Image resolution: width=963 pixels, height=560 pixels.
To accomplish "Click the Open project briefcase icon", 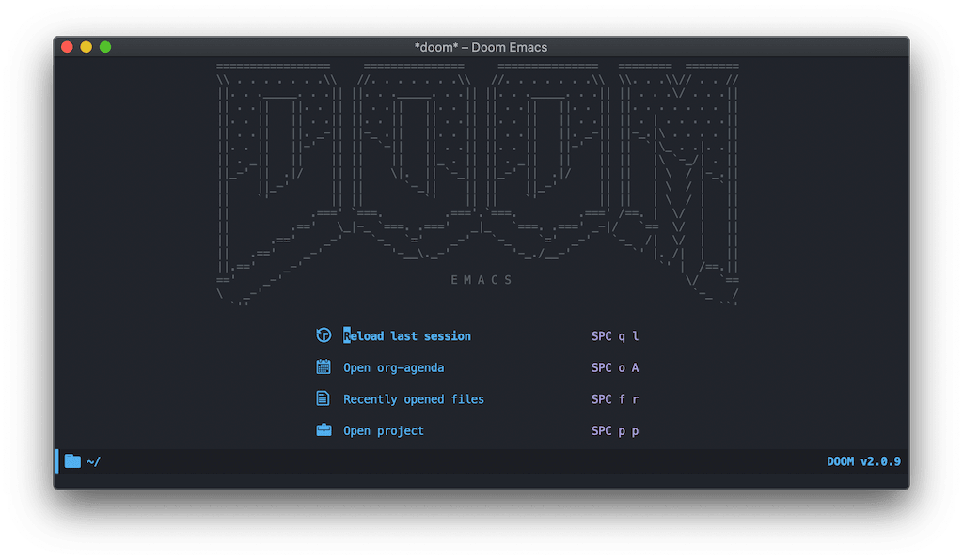I will (x=324, y=430).
